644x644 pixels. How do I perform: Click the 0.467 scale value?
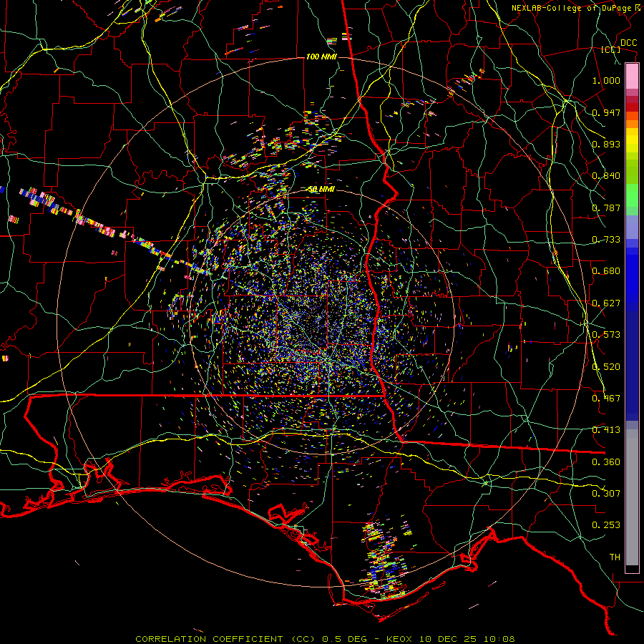(606, 399)
